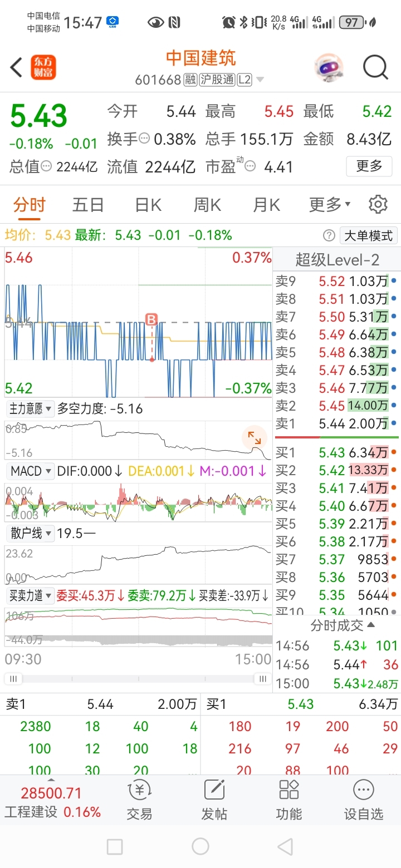Tap the 更多 quote details button
Screen dimensions: 401x868
(x=369, y=166)
